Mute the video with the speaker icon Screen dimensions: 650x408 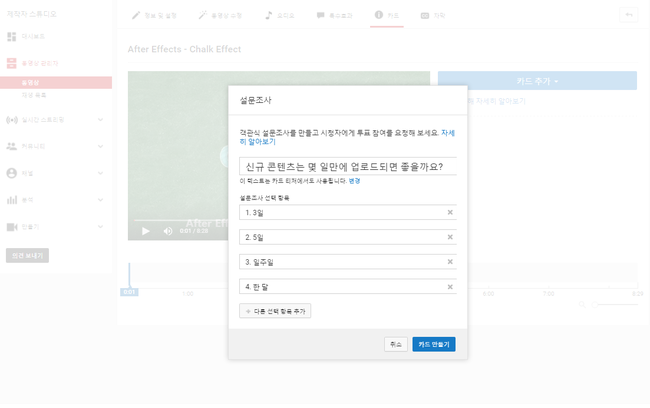(168, 231)
